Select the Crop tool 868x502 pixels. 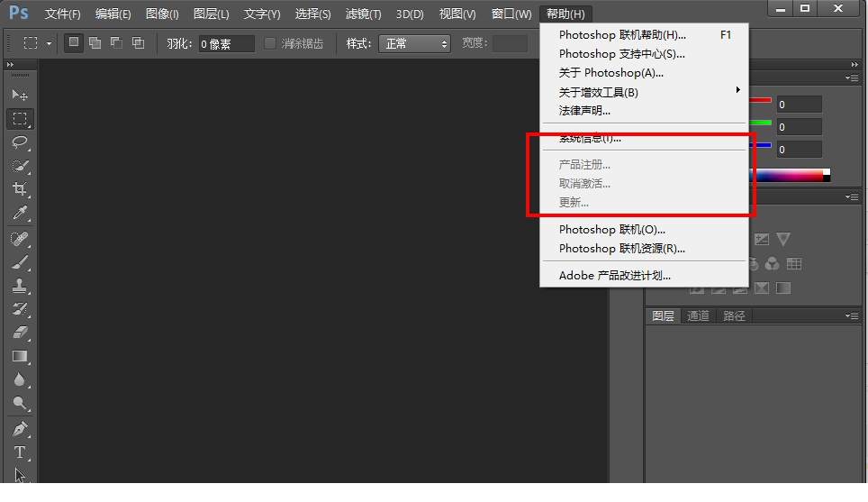(x=20, y=189)
